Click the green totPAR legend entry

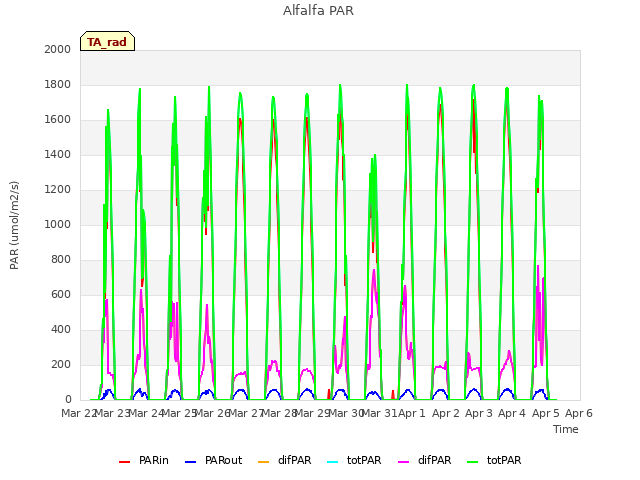[494, 460]
